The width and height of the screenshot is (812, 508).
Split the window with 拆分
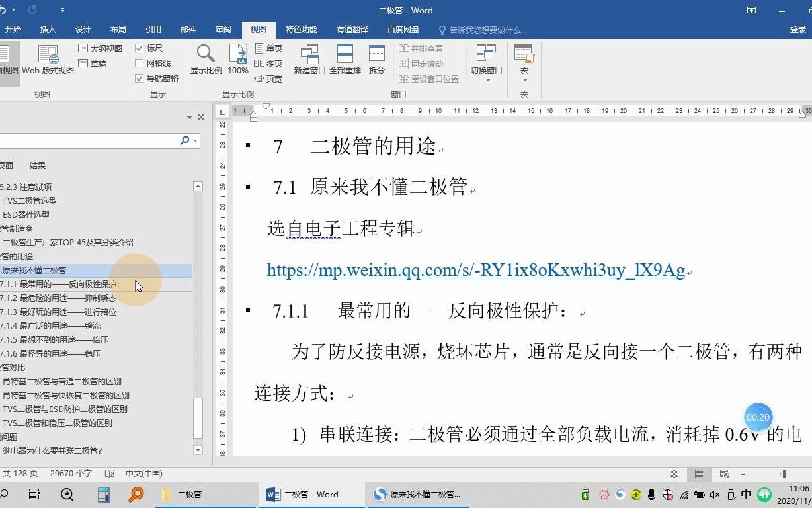click(x=376, y=59)
